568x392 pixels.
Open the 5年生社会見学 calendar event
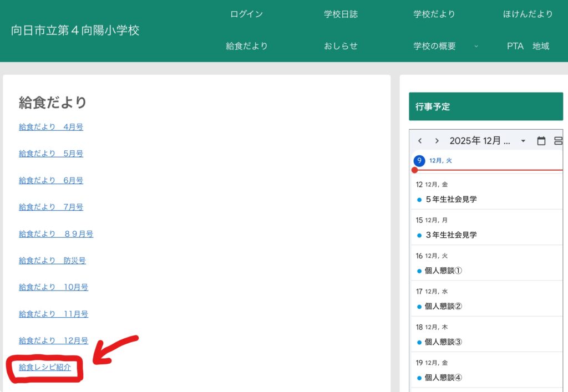tap(451, 199)
